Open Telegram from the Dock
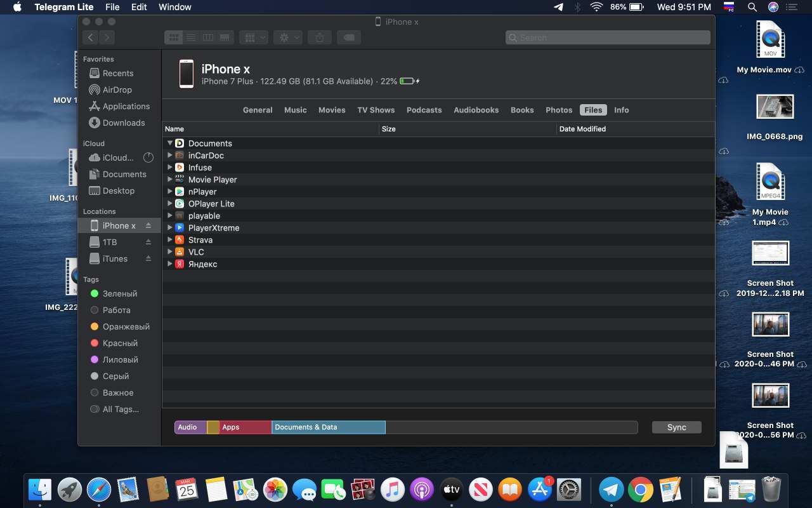Viewport: 812px width, 508px height. 612,490
